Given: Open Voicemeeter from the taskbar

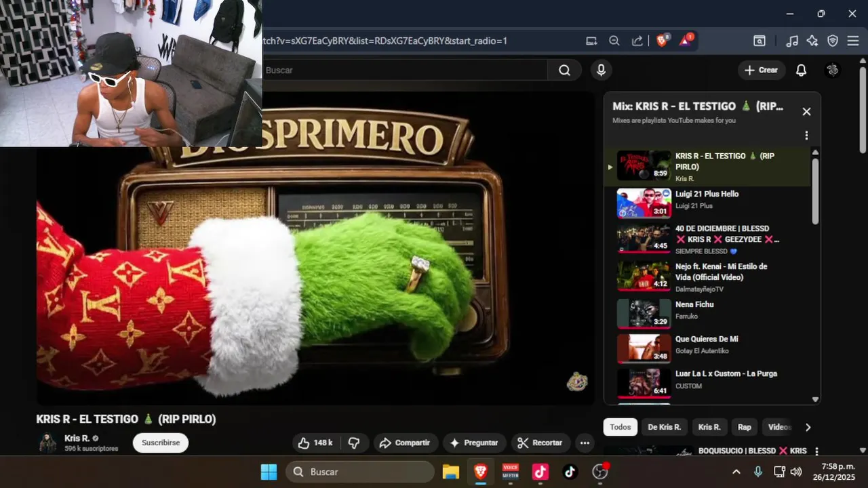Looking at the screenshot, I should (x=511, y=472).
